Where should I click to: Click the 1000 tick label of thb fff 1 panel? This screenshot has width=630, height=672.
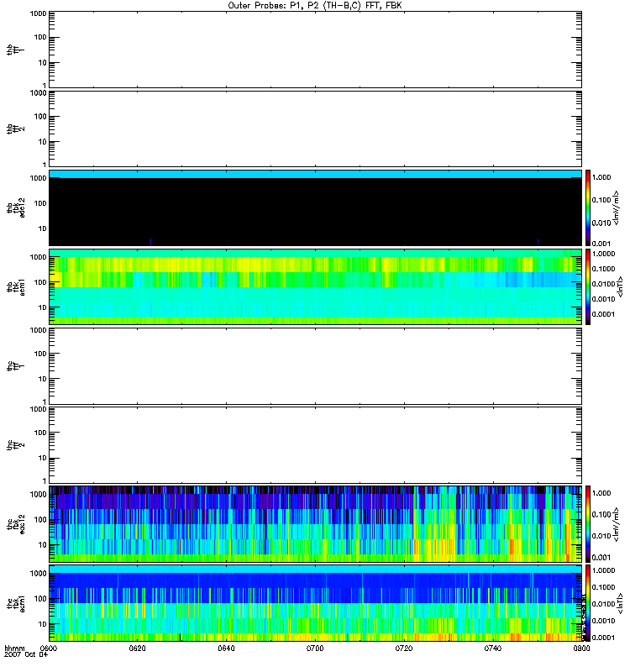[x=38, y=13]
